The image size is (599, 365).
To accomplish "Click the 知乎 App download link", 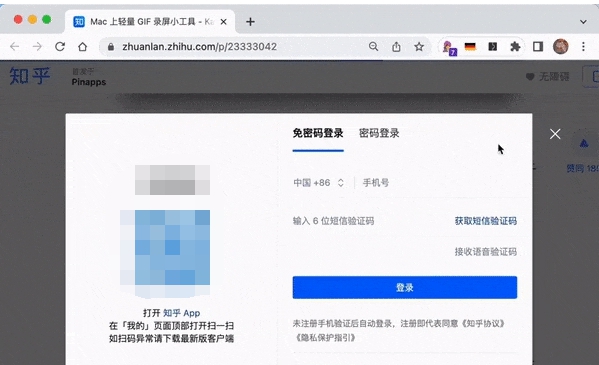I will (181, 313).
